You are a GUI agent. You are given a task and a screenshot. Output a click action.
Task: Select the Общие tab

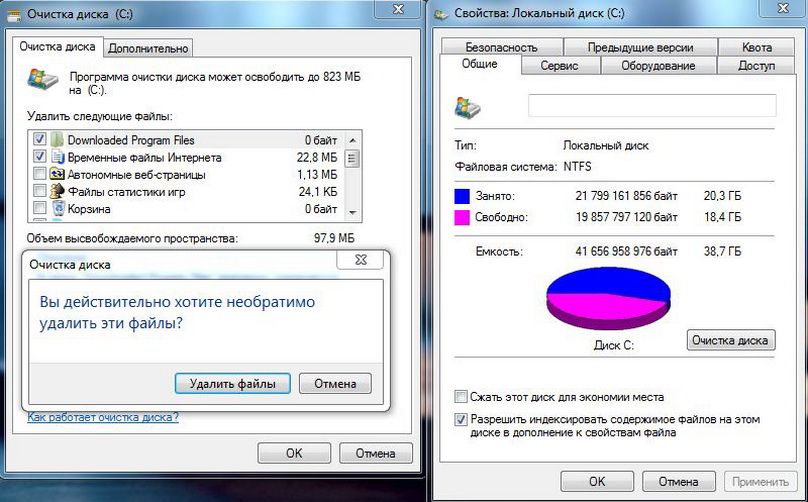point(480,64)
